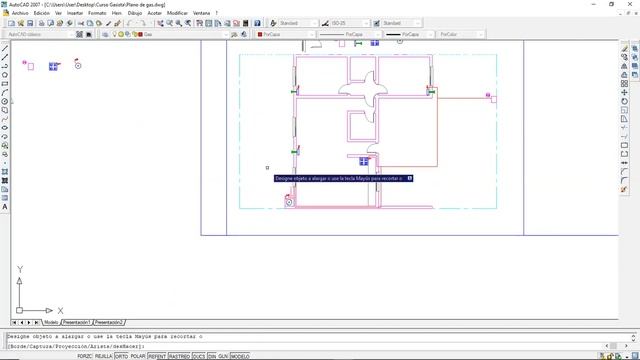
Task: Click in the command line input
Action: coord(306,346)
